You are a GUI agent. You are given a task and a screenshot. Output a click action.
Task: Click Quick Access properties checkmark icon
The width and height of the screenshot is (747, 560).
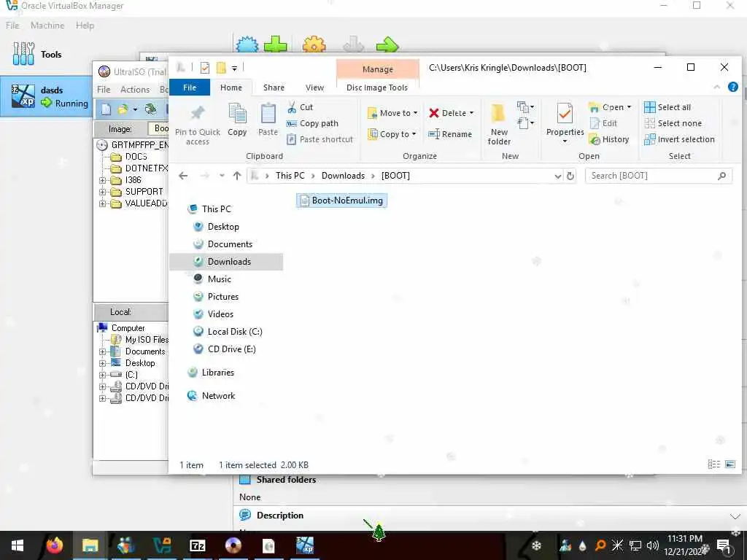pyautogui.click(x=205, y=68)
